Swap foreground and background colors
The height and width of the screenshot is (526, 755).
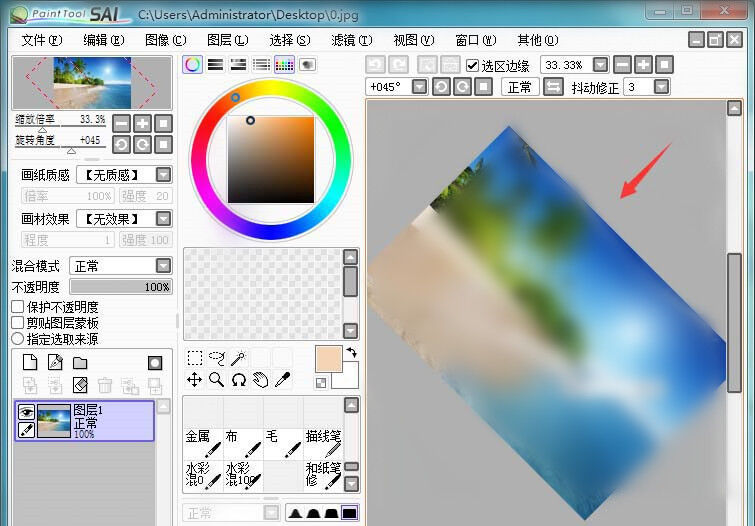[351, 353]
